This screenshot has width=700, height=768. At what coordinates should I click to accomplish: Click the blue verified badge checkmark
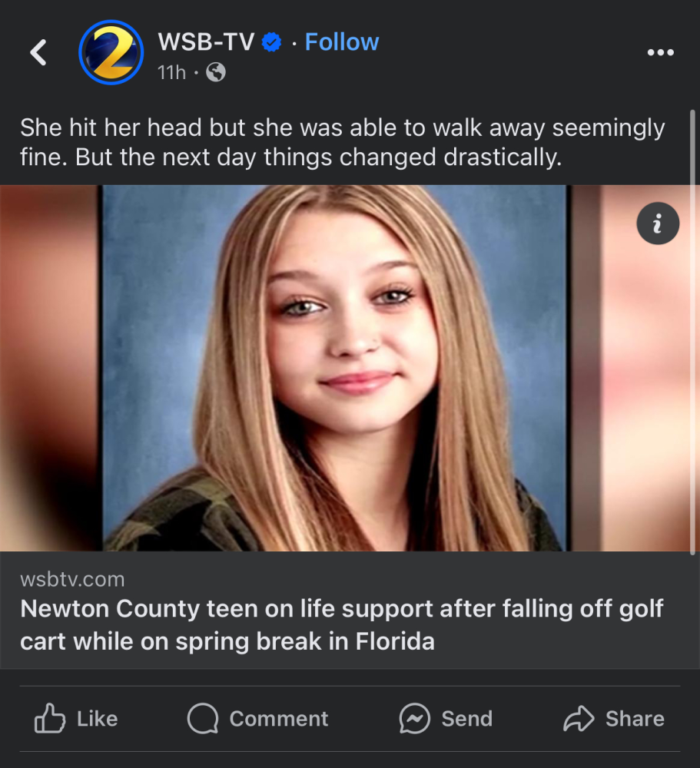[272, 42]
